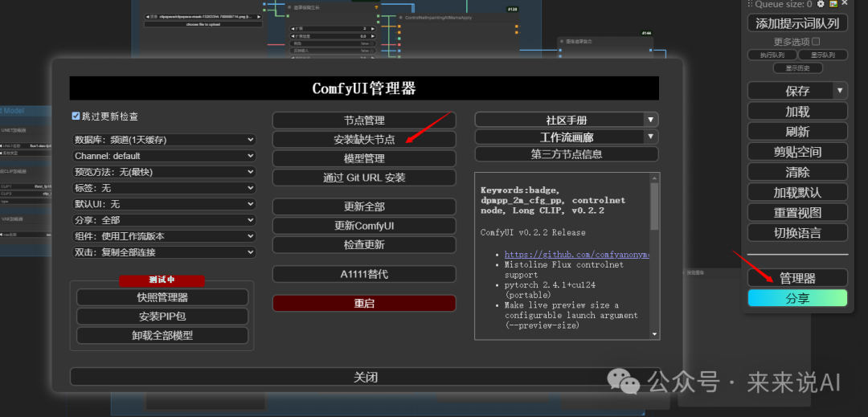Grab the queue panel drag handle dots
868x417 pixels.
click(750, 4)
